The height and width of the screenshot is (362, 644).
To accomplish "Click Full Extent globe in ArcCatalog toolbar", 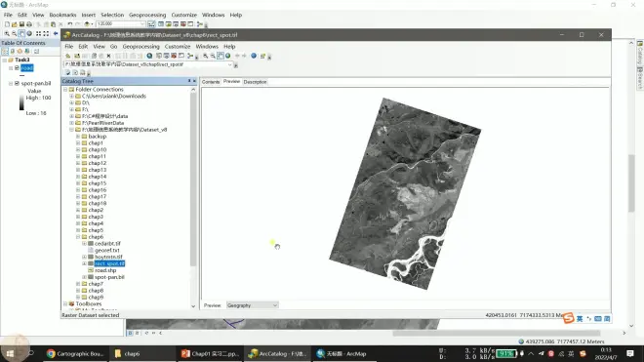I will point(227,56).
